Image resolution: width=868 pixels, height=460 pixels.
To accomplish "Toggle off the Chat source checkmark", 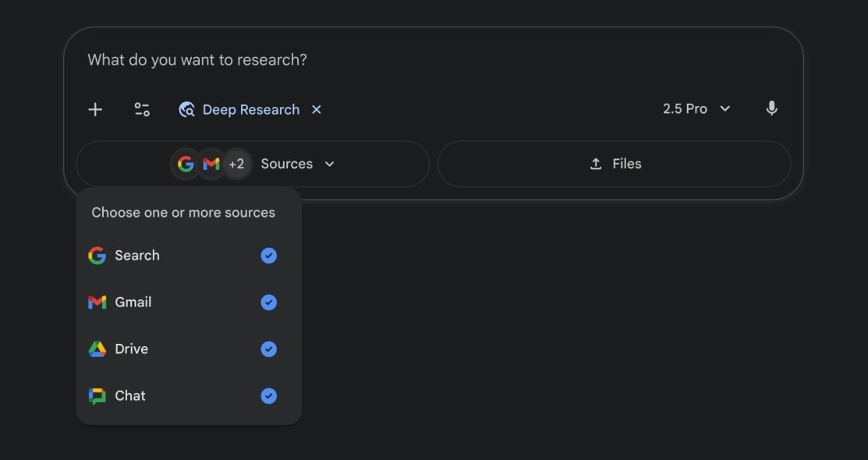I will pyautogui.click(x=268, y=396).
